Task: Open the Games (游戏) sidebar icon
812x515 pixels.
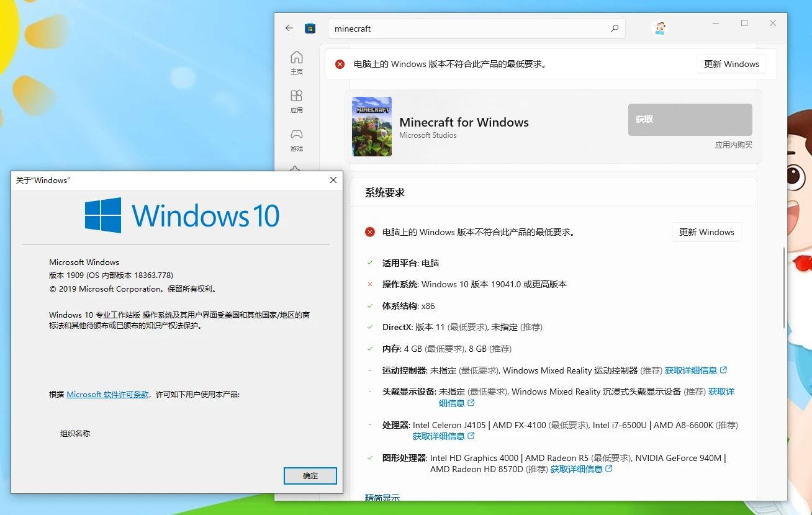Action: pos(297,139)
